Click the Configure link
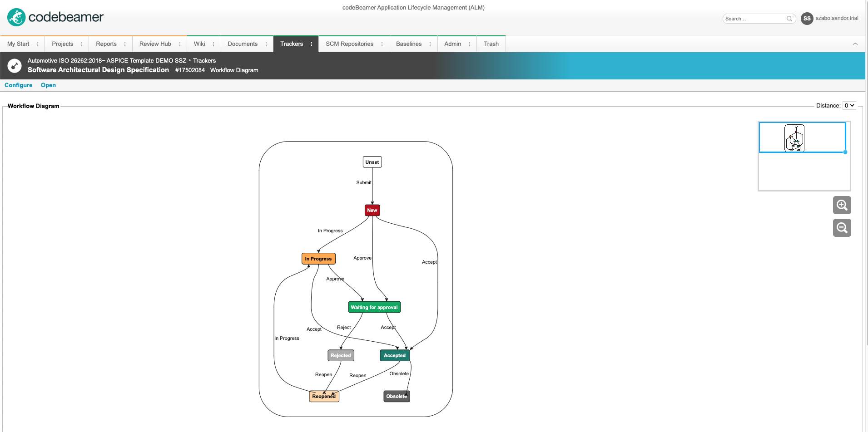 pos(19,85)
